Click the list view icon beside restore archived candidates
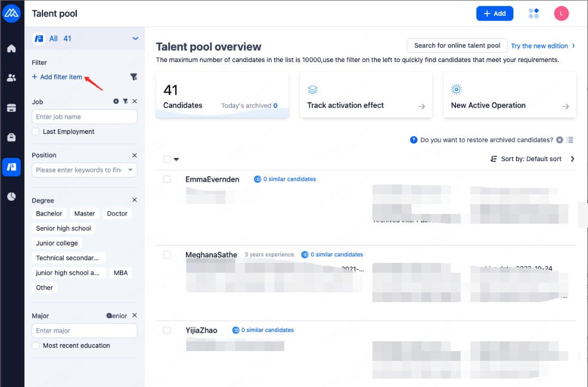The image size is (588, 387). pos(570,140)
